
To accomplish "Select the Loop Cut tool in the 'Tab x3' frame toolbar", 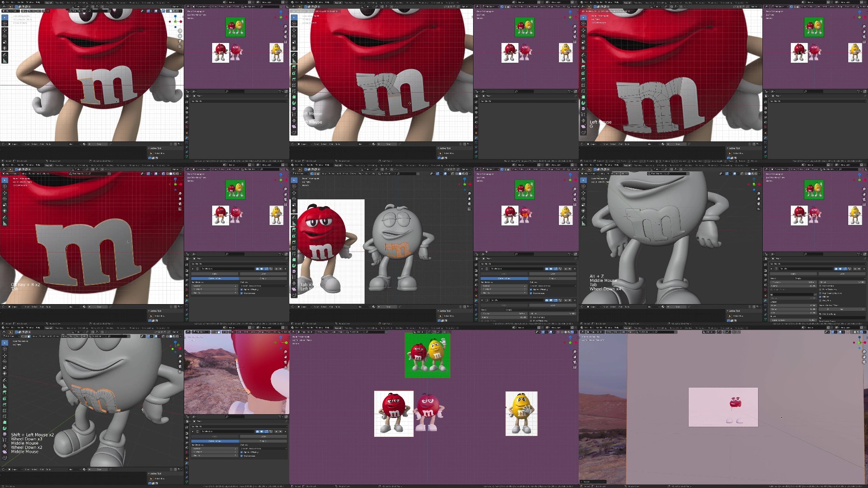I will pos(294,248).
